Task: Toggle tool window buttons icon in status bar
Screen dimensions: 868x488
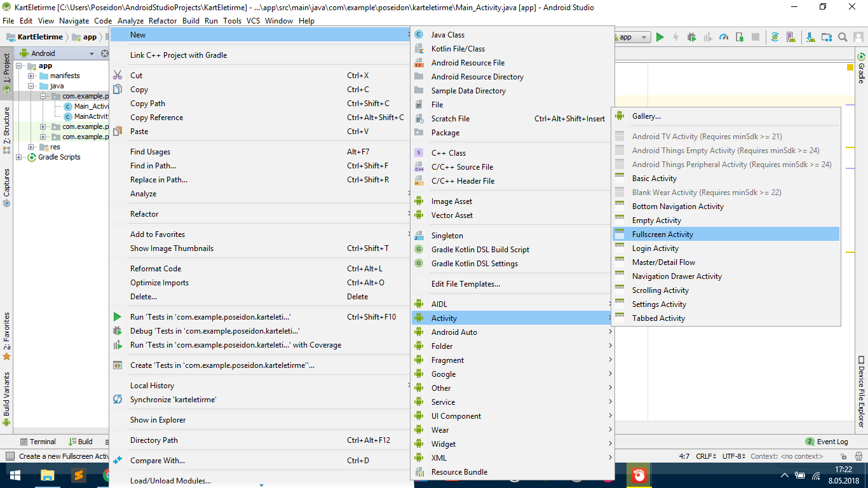Action: (x=10, y=456)
